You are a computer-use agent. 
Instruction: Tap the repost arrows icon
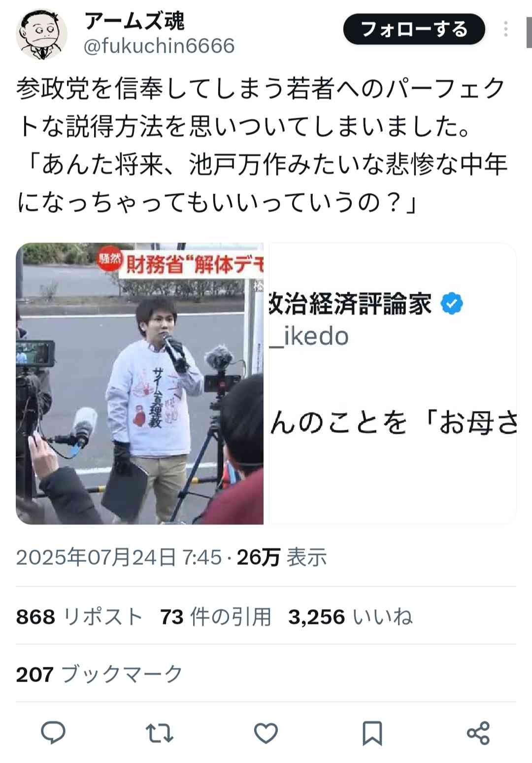[x=160, y=733]
